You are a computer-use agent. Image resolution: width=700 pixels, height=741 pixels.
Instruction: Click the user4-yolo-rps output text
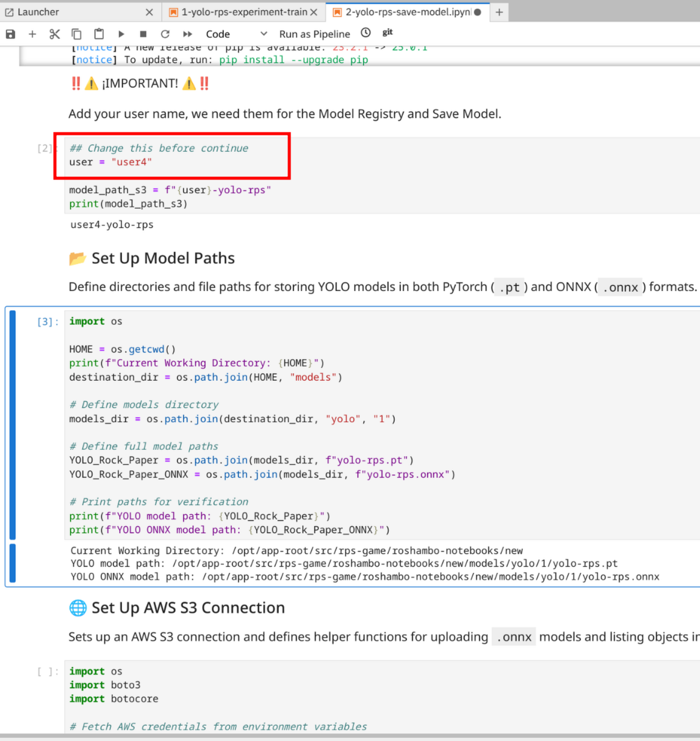pos(112,225)
